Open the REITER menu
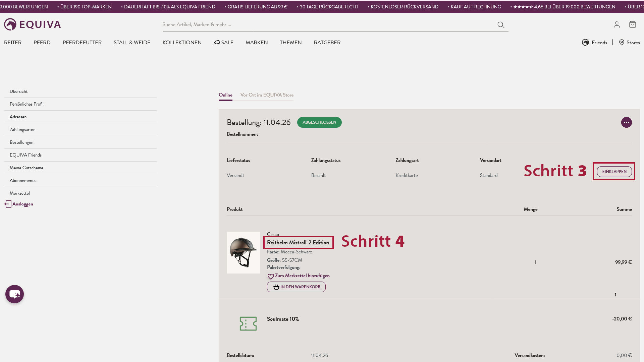This screenshot has width=644, height=362. (13, 43)
